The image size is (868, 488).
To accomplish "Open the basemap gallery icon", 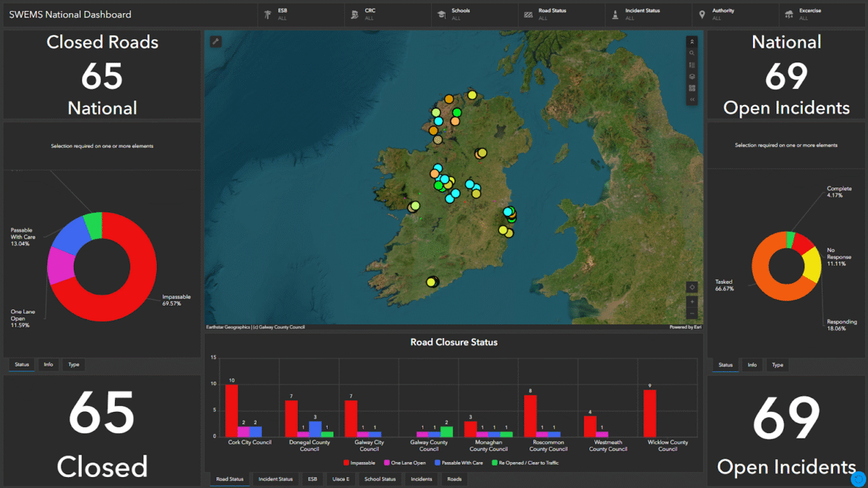I will pos(692,77).
